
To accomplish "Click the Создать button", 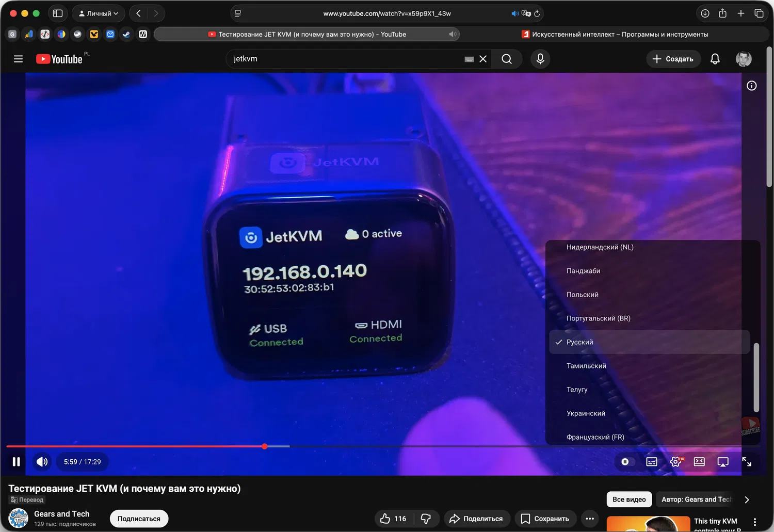I will tap(673, 59).
